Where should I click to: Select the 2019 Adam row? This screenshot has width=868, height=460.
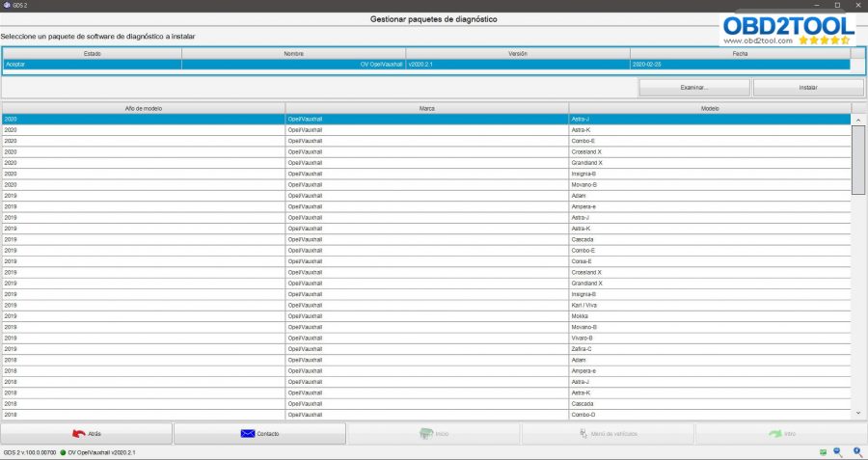tap(426, 196)
